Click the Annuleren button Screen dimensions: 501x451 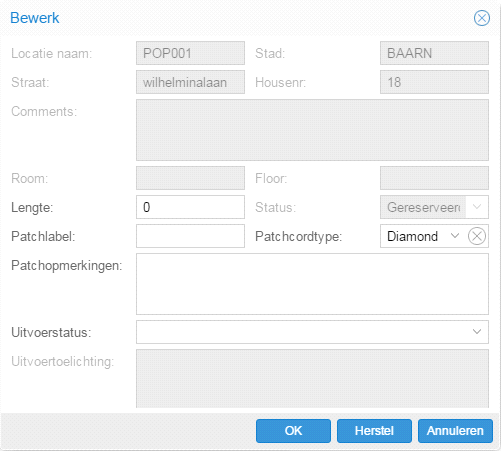pyautogui.click(x=455, y=431)
